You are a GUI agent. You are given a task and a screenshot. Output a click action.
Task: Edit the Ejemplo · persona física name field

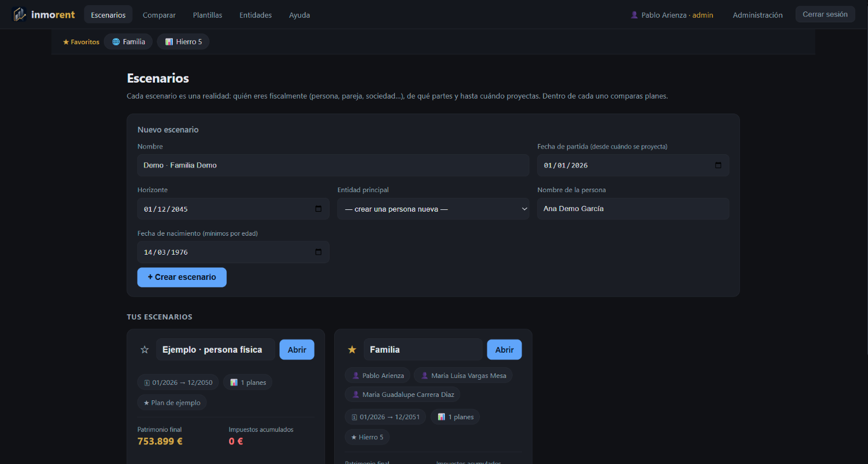click(x=216, y=349)
